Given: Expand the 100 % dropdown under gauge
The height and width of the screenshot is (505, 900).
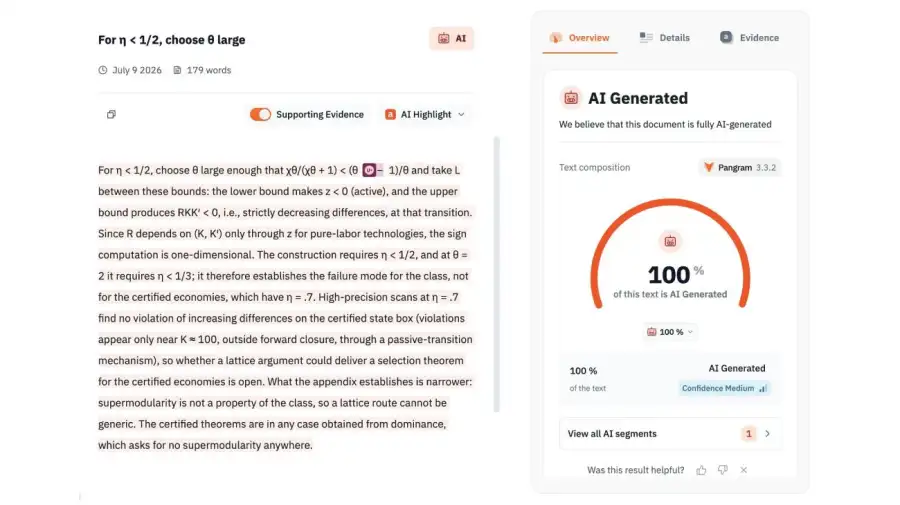Looking at the screenshot, I should coord(670,332).
